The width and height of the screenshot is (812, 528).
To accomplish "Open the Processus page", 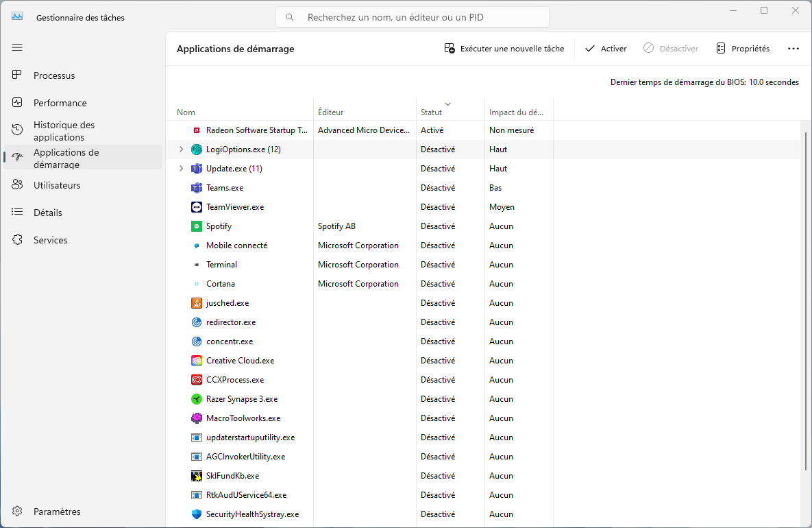I will (x=54, y=75).
